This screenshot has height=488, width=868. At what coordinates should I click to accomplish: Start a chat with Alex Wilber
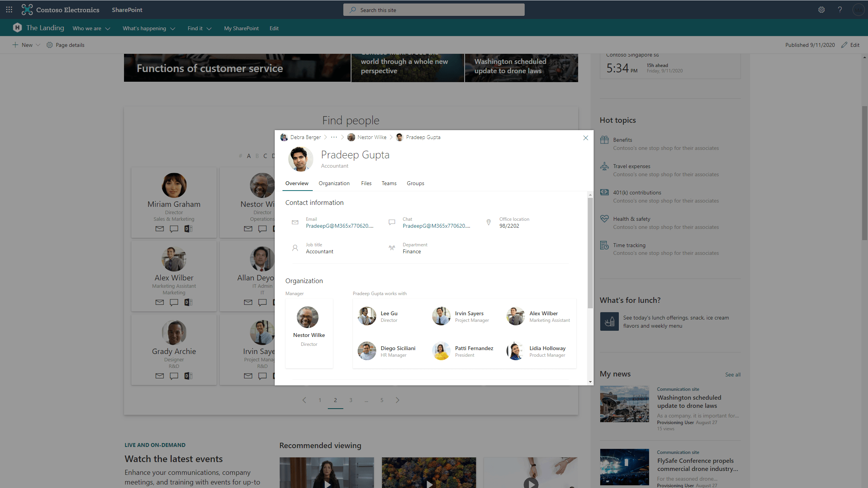pyautogui.click(x=174, y=302)
